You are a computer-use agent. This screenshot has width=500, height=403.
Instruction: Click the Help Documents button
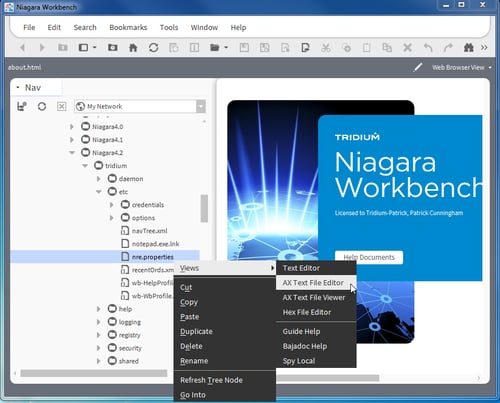[369, 257]
